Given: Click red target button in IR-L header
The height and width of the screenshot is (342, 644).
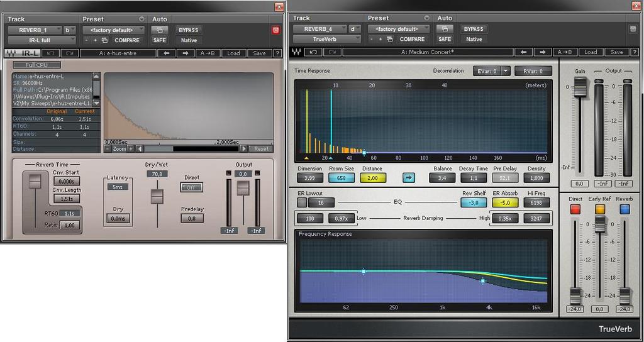Looking at the screenshot, I should pyautogui.click(x=275, y=30).
